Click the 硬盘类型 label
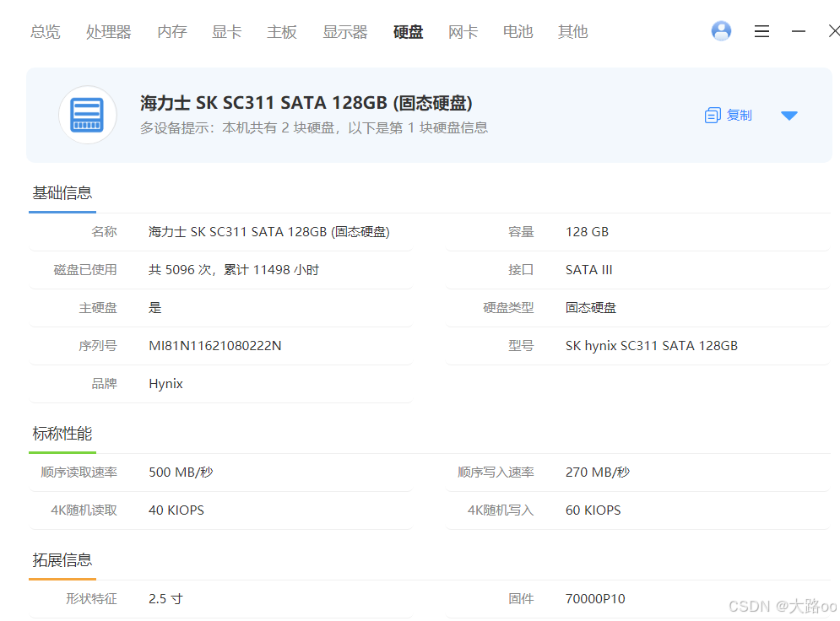Screen dimensions: 840x621 [508, 308]
